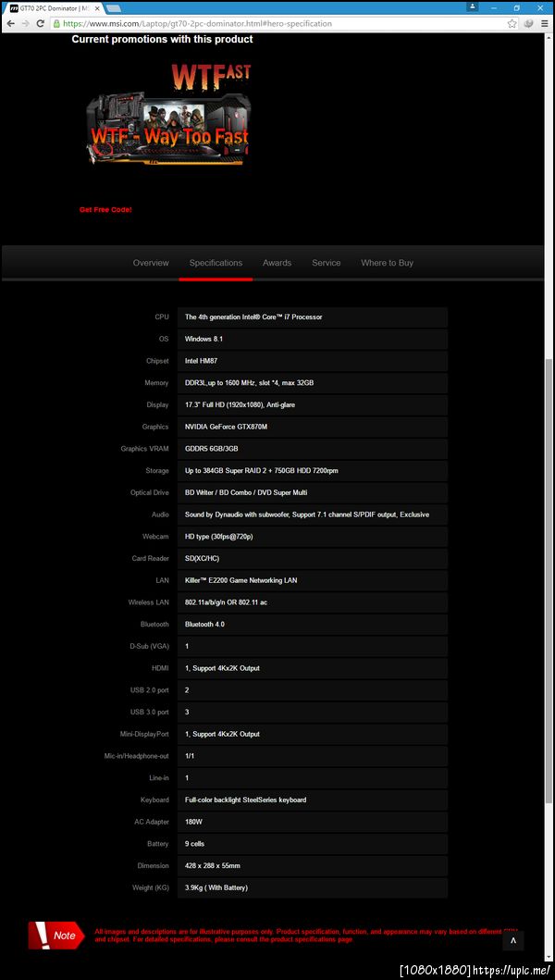Open the Overview section tab
Viewport: 555px width, 980px height.
click(x=151, y=263)
